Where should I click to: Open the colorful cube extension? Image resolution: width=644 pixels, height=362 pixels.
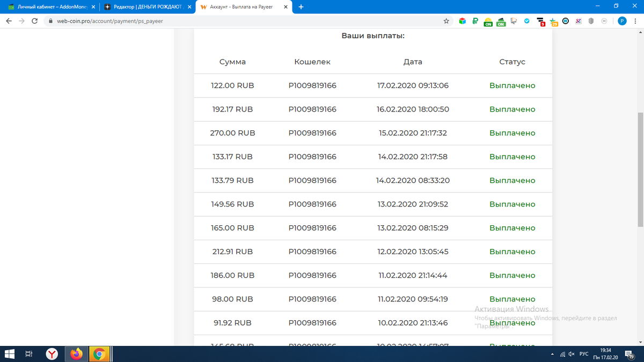coord(462,21)
